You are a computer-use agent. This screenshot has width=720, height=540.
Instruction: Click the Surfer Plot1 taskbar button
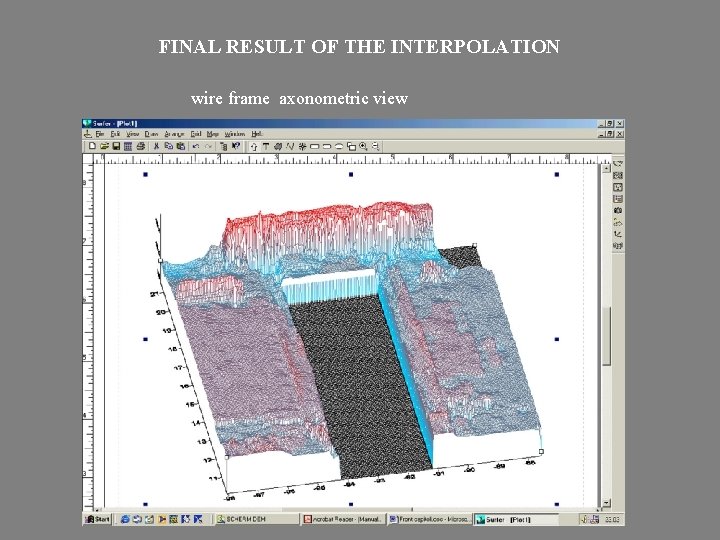[516, 519]
